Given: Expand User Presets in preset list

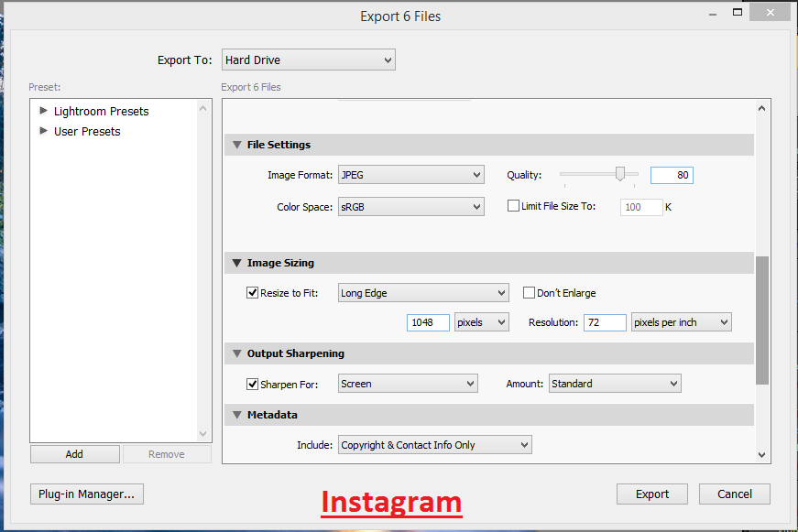Looking at the screenshot, I should pos(43,131).
